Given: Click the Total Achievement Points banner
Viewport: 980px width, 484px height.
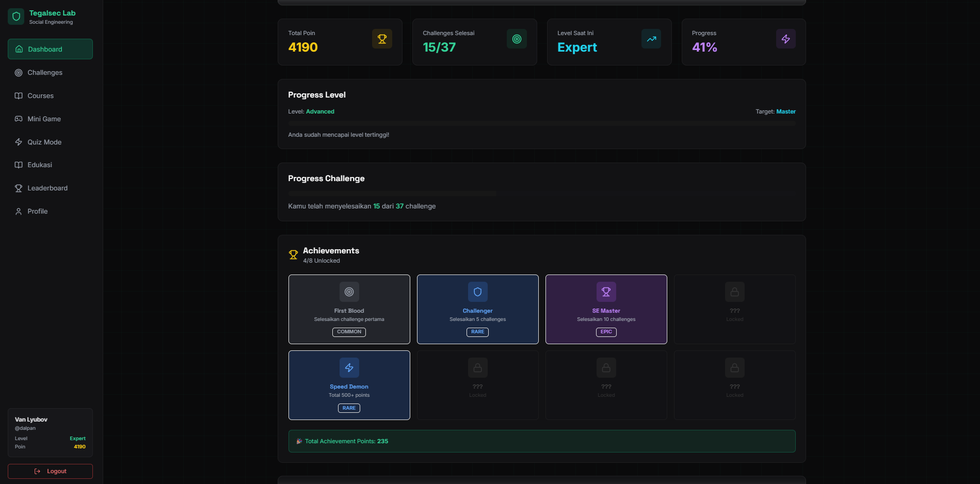Looking at the screenshot, I should click(x=541, y=442).
